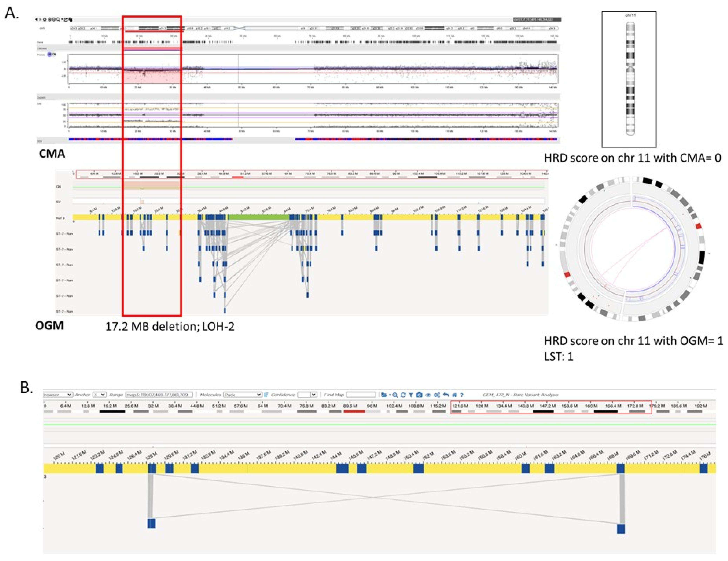Click the magnifier icon in CMA toolbar
This screenshot has width=728, height=561.
point(58,19)
